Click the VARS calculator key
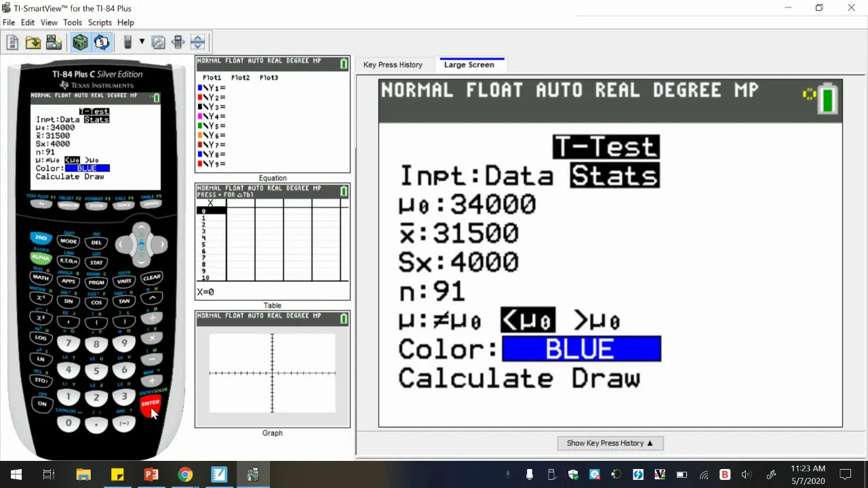This screenshot has width=868, height=488. pos(124,281)
